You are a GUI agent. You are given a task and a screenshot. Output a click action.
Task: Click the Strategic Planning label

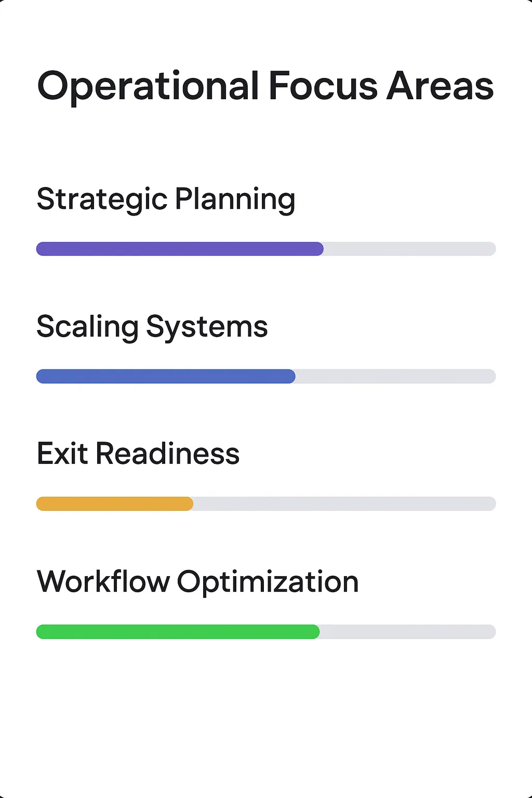pos(166,200)
